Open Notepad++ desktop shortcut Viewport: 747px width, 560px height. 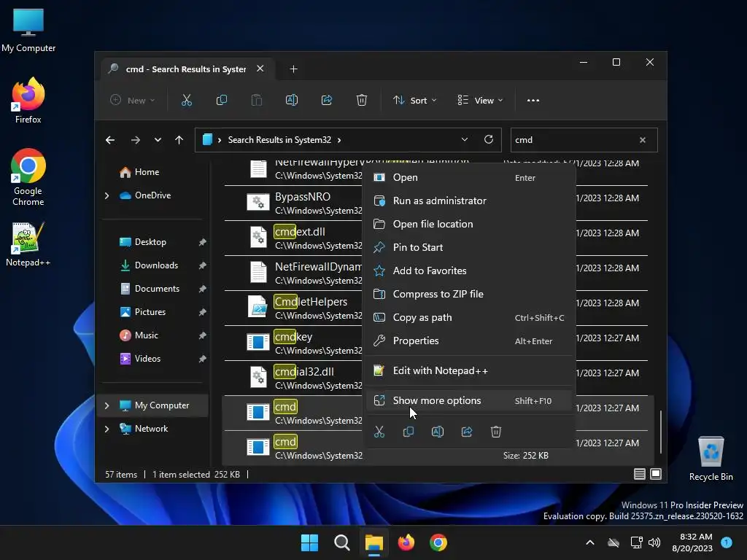(x=28, y=244)
